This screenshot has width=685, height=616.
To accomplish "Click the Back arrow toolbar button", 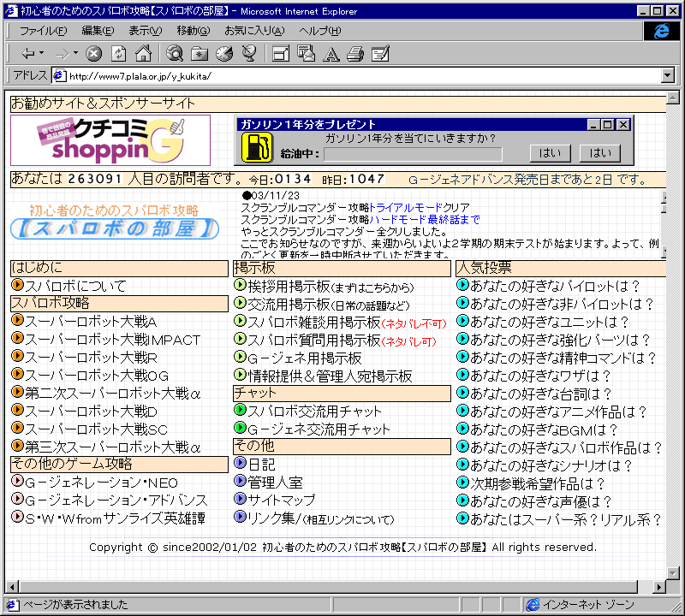I will [28, 54].
